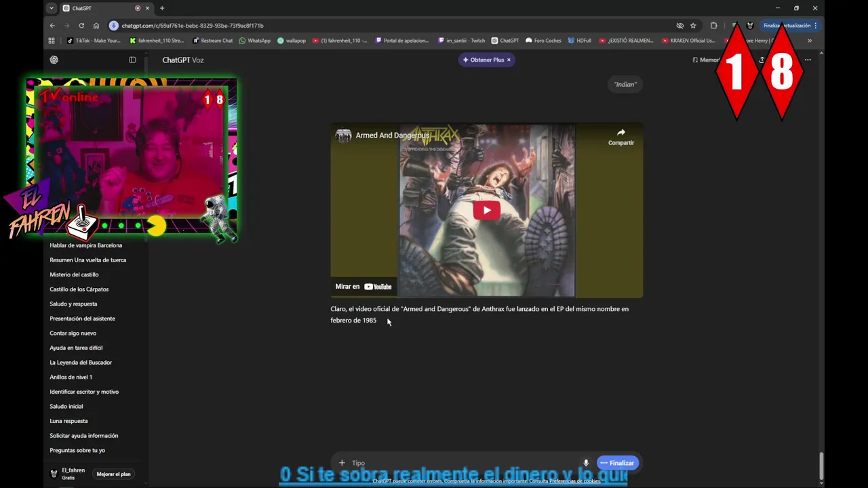Open the Resumen Una vuelta de tuerca chat
The width and height of the screenshot is (868, 488).
tap(88, 260)
